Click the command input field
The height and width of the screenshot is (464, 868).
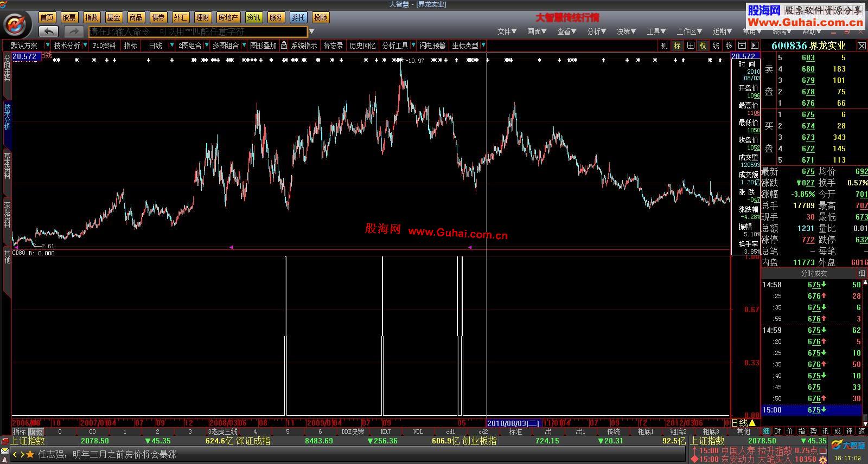[198, 31]
